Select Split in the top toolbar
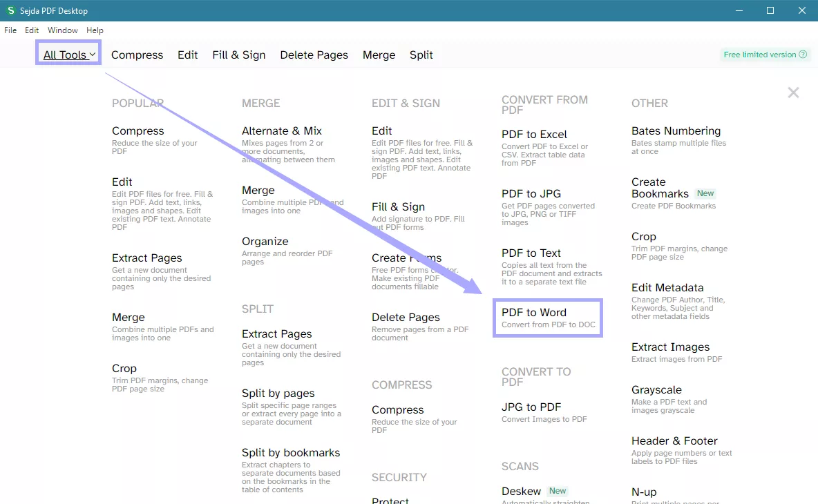Screen dimensions: 818x504 421,55
